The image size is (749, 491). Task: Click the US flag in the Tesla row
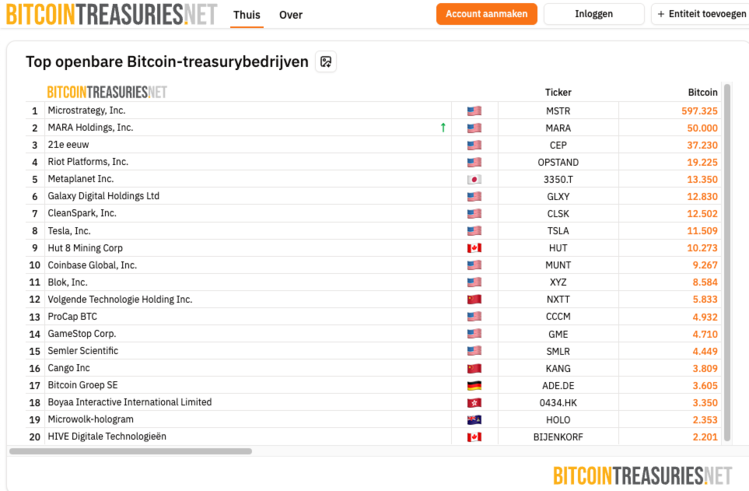(474, 231)
